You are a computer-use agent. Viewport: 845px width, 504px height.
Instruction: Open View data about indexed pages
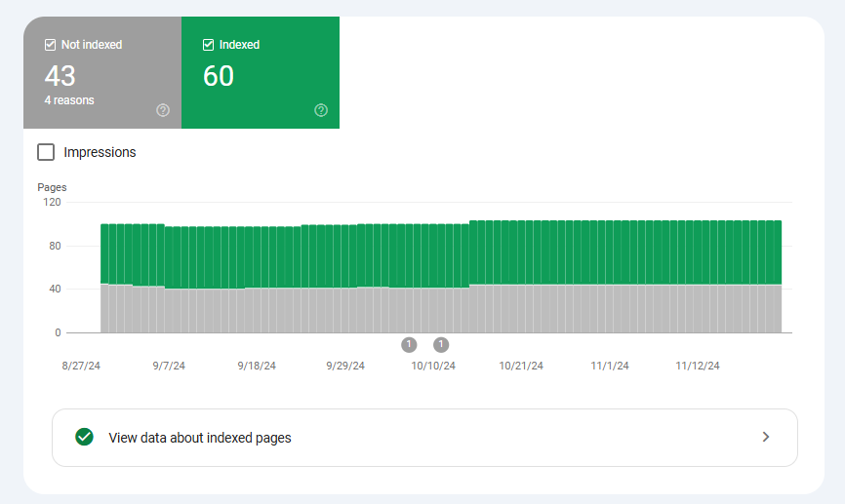(424, 438)
